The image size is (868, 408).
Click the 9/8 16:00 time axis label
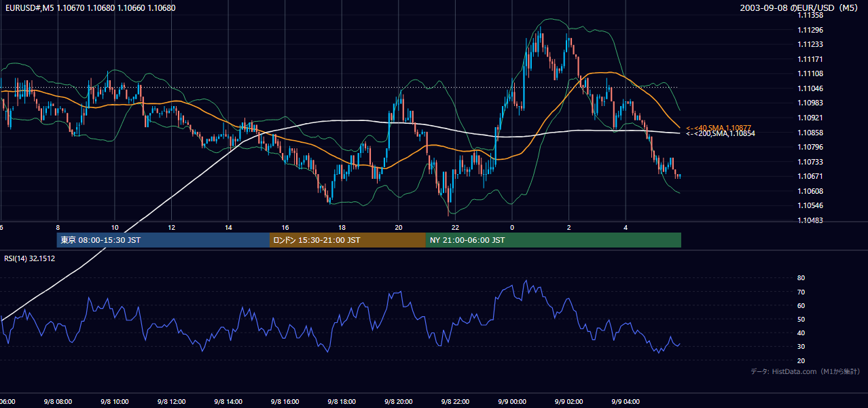(285, 402)
